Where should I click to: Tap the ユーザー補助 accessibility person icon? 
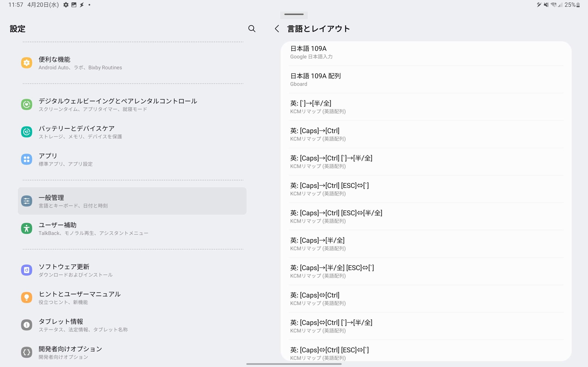27,229
